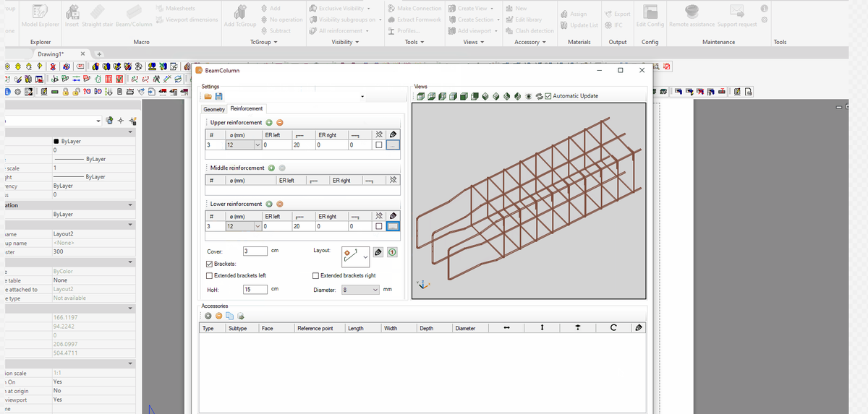868x414 pixels.
Task: Open the bracket Diameter 8 dropdown
Action: 375,290
